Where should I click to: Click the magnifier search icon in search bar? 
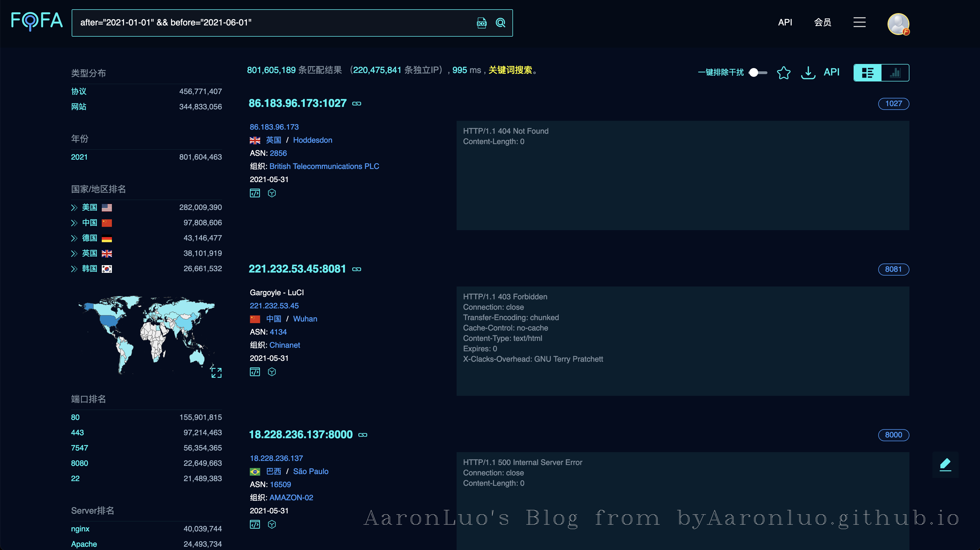(x=500, y=23)
